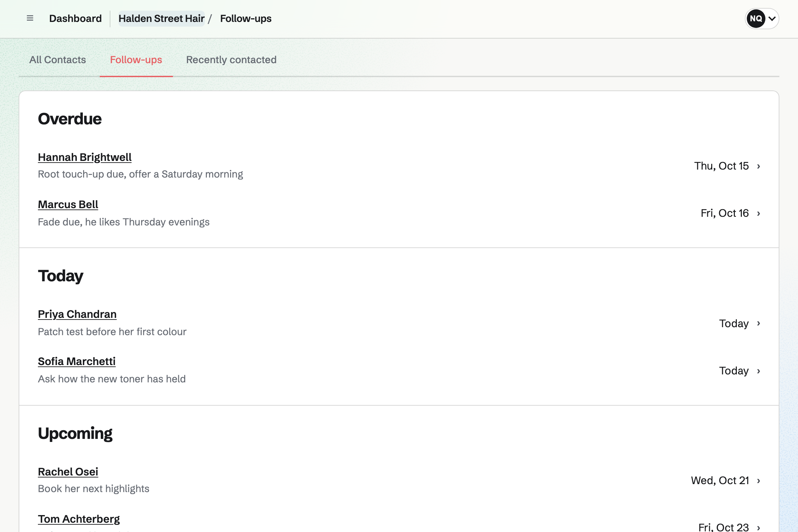Click note 'Patch test before her first colour'
798x532 pixels.
tap(112, 332)
